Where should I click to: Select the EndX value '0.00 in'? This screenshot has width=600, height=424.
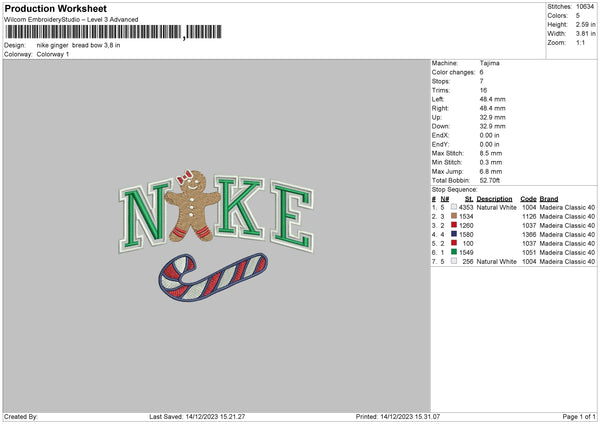tap(489, 135)
